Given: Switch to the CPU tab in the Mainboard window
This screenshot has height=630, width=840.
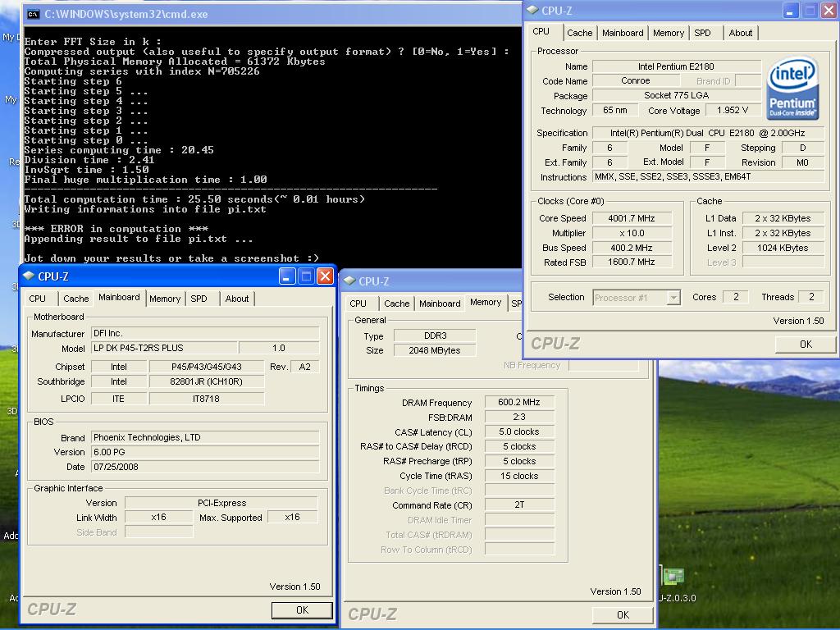Looking at the screenshot, I should 38,299.
